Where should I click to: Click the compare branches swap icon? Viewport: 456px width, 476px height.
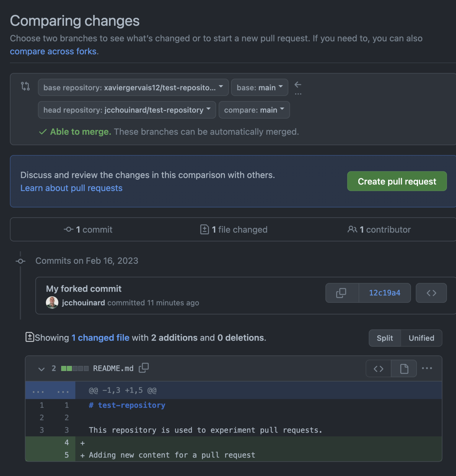point(25,86)
